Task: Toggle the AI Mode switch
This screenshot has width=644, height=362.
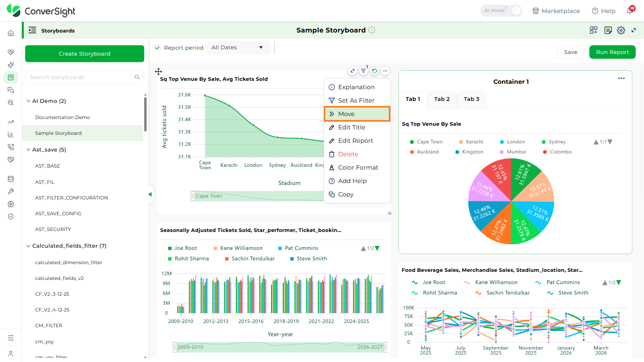Action: pyautogui.click(x=501, y=11)
